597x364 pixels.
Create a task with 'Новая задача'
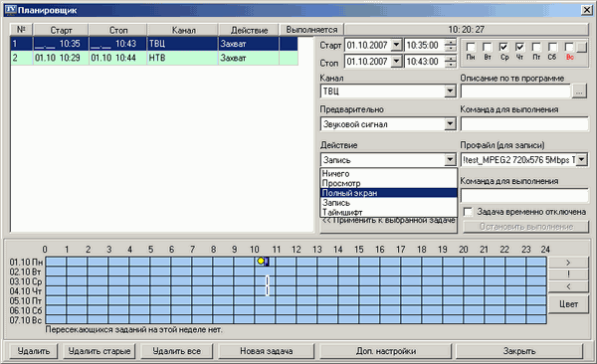pyautogui.click(x=266, y=351)
